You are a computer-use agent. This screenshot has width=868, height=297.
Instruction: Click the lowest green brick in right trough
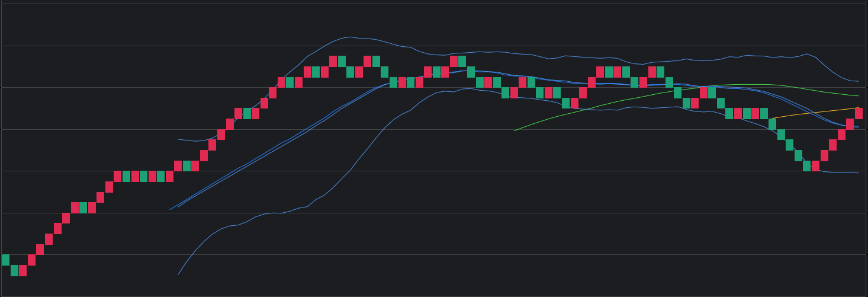(x=806, y=166)
